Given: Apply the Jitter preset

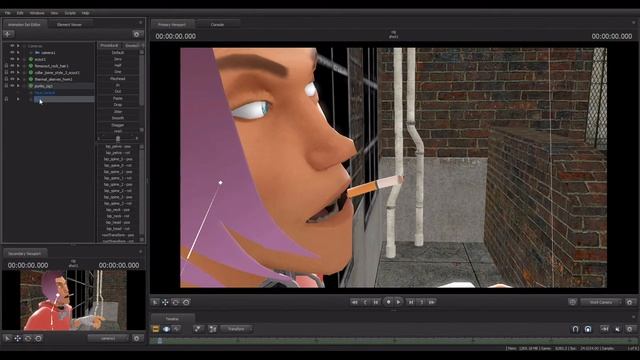Looking at the screenshot, I should click(118, 111).
